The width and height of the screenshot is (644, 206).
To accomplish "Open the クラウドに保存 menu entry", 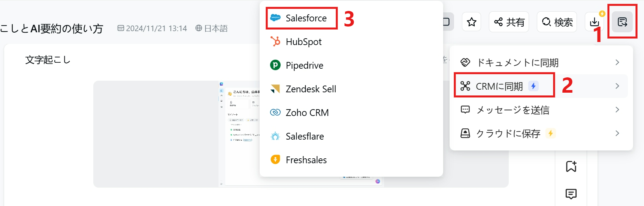I will point(541,133).
